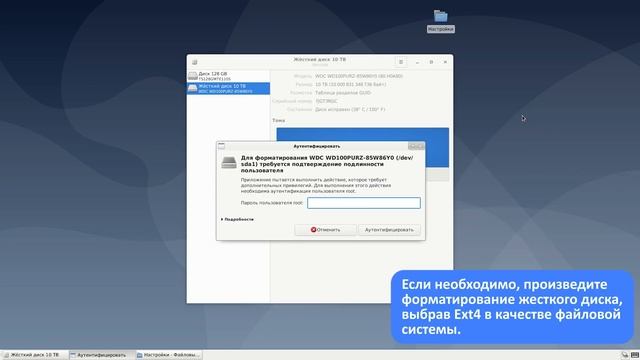The image size is (640, 360).
Task: Minimize the Disks window
Action: point(417,62)
